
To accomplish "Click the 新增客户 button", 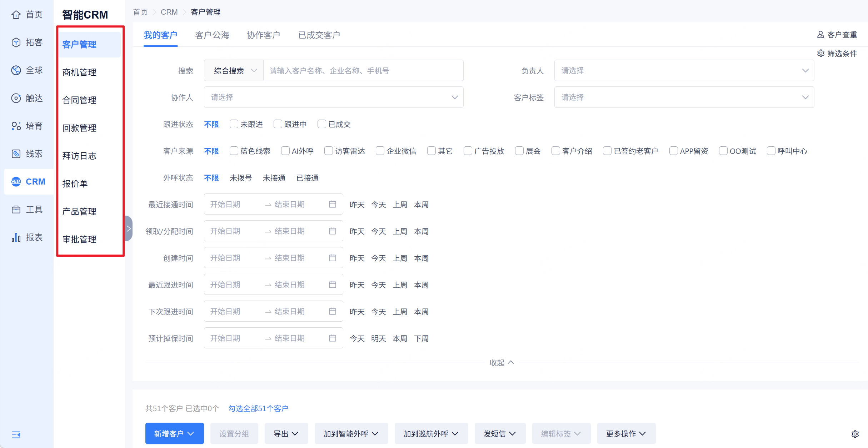I will tap(174, 433).
